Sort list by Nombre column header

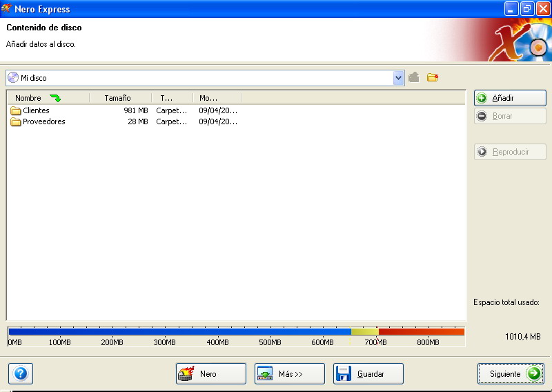point(28,98)
